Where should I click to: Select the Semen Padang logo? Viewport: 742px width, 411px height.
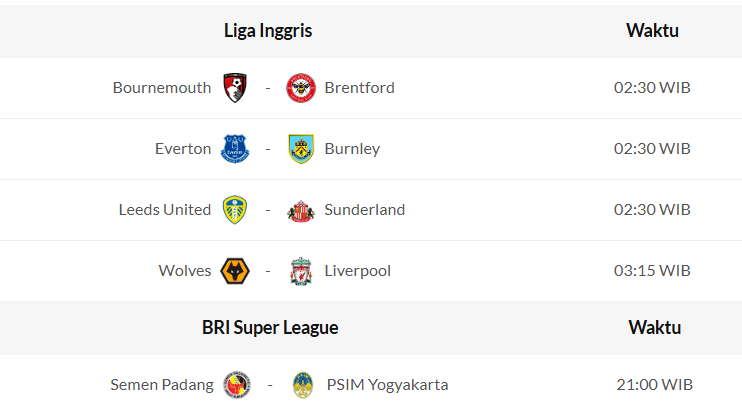point(237,385)
